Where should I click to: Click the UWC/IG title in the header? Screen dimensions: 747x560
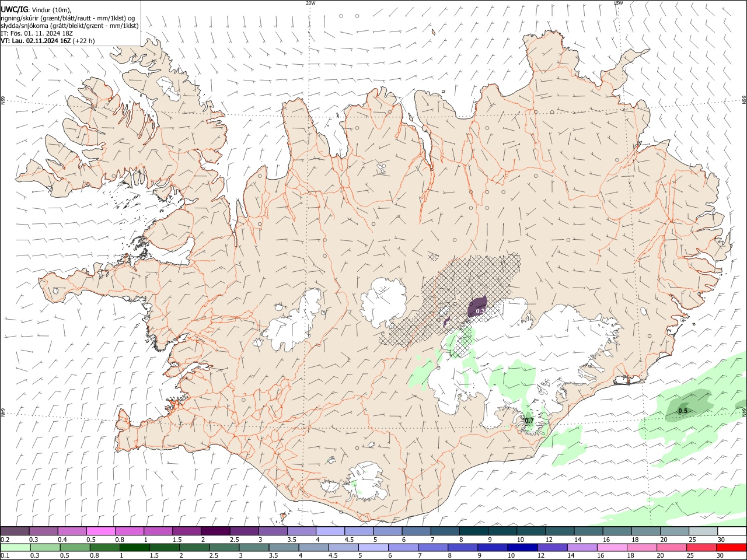[14, 10]
